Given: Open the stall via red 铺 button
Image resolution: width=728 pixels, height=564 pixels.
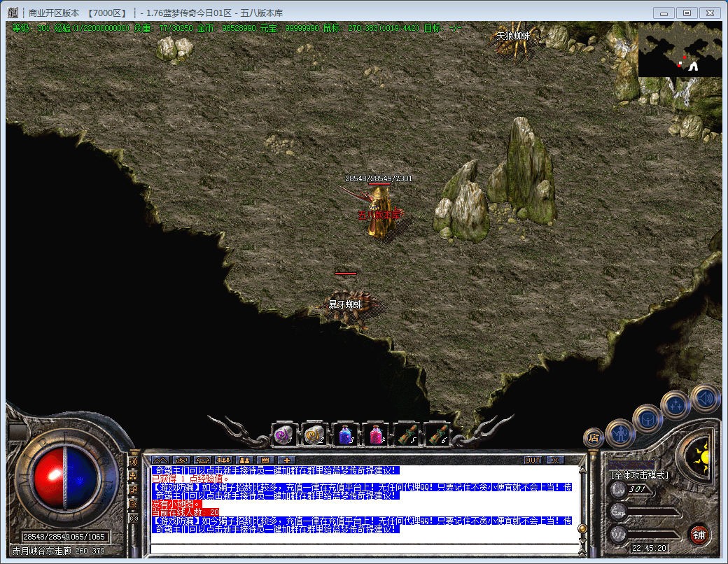Looking at the screenshot, I should pyautogui.click(x=699, y=535).
